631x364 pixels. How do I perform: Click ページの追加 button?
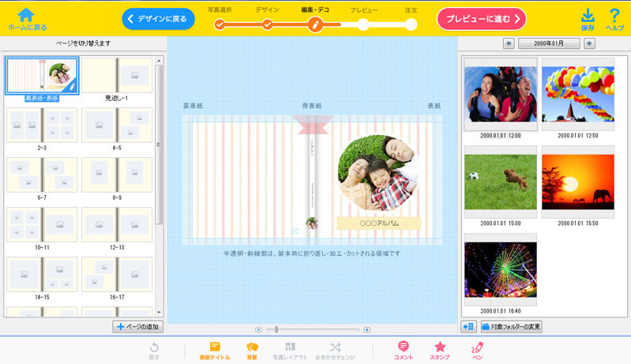coord(138,327)
